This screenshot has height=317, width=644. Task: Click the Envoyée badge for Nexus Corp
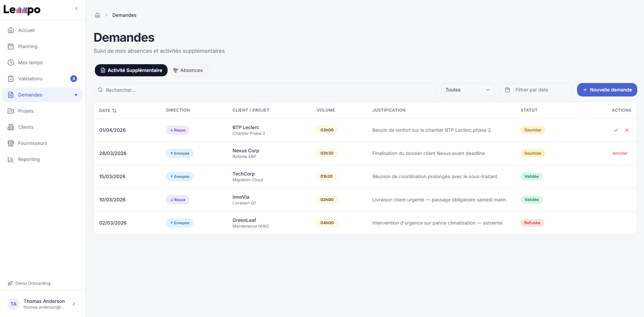180,153
